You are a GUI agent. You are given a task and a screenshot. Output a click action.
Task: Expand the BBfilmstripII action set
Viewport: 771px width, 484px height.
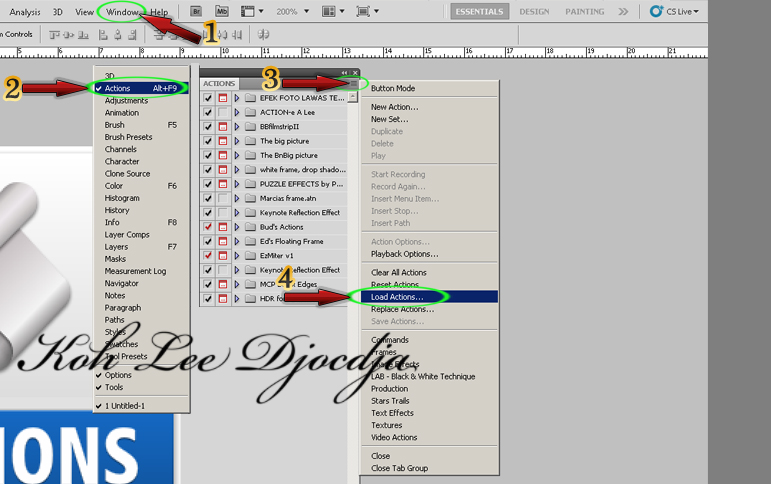237,126
